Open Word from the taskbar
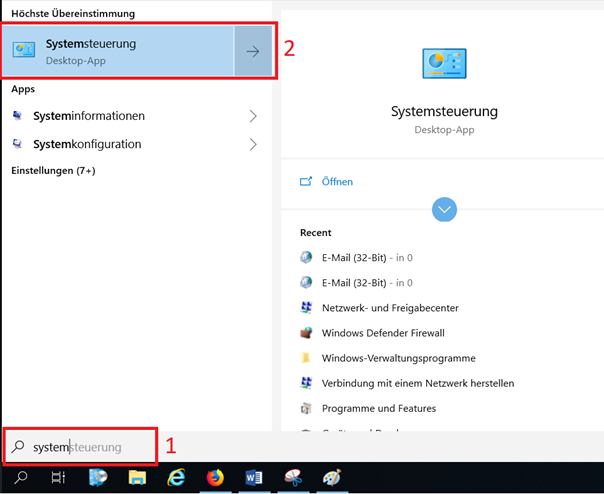 pyautogui.click(x=253, y=478)
